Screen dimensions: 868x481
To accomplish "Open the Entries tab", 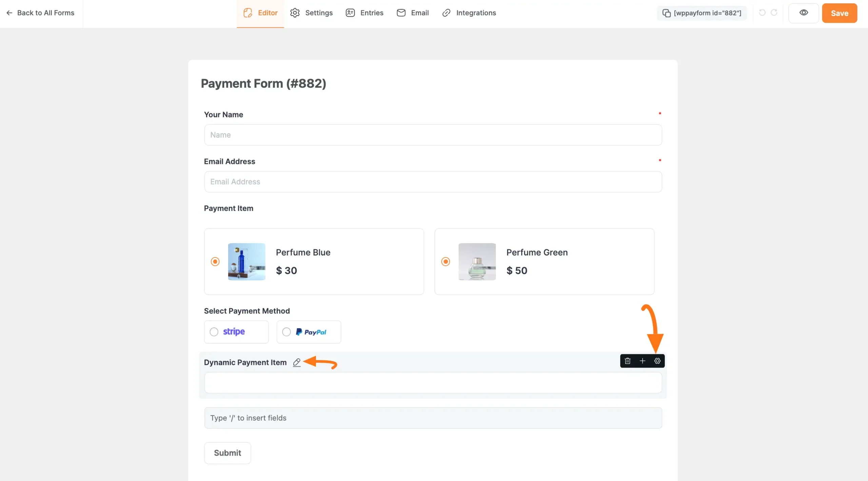I will [x=364, y=13].
